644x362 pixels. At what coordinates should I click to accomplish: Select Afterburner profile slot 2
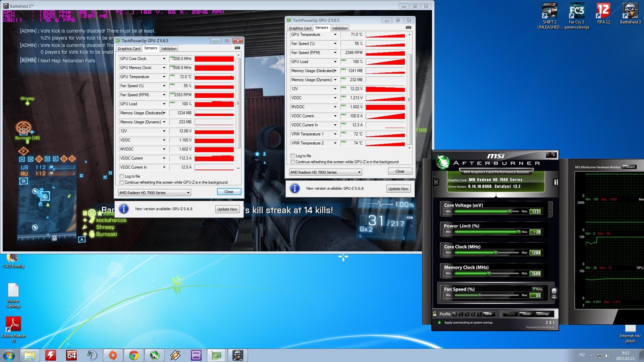[x=461, y=314]
